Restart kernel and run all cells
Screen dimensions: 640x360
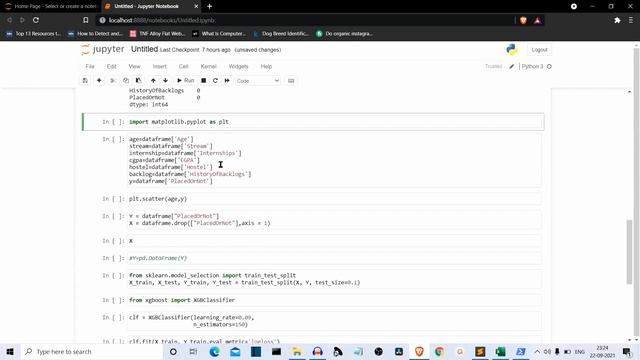pyautogui.click(x=227, y=81)
